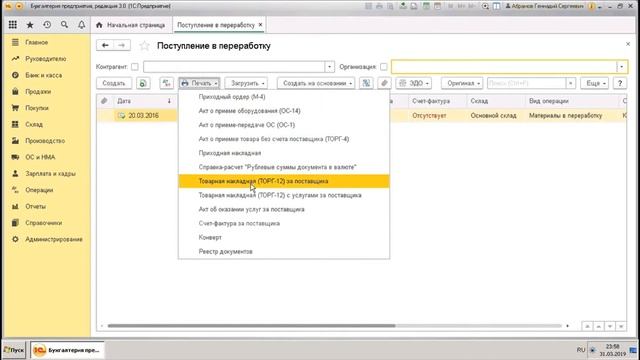Select Счет-фактура за поставщика
This screenshot has height=360, width=640.
pyautogui.click(x=284, y=223)
